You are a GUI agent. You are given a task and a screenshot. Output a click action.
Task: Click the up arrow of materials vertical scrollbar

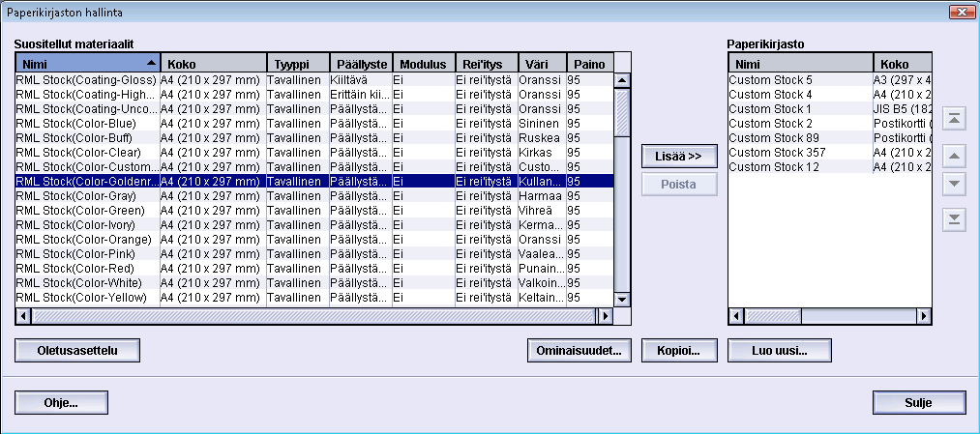coord(622,80)
